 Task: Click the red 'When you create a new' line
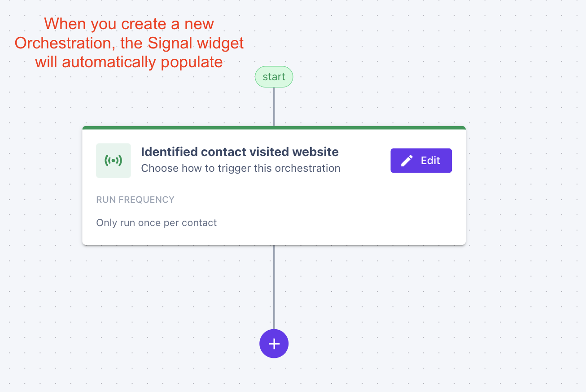[129, 24]
